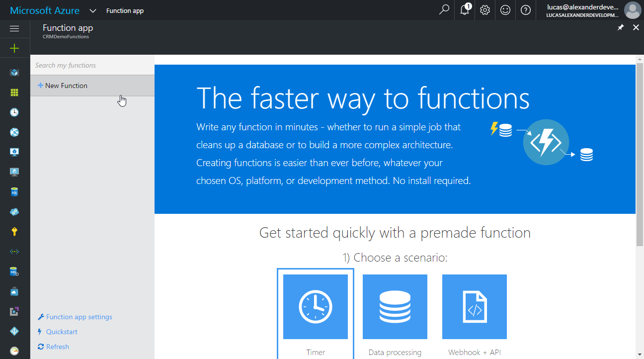Open the shopping bag Marketplace icon
This screenshot has height=359, width=644.
[x=14, y=291]
